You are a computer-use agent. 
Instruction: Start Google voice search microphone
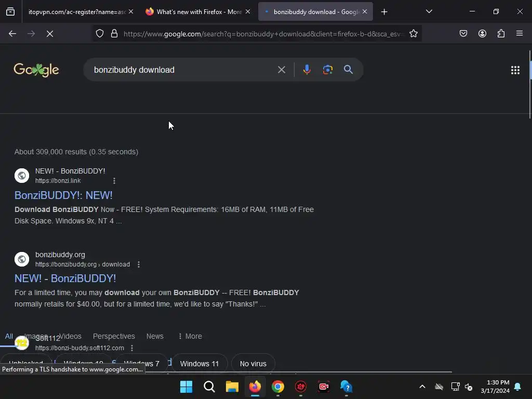(x=307, y=70)
